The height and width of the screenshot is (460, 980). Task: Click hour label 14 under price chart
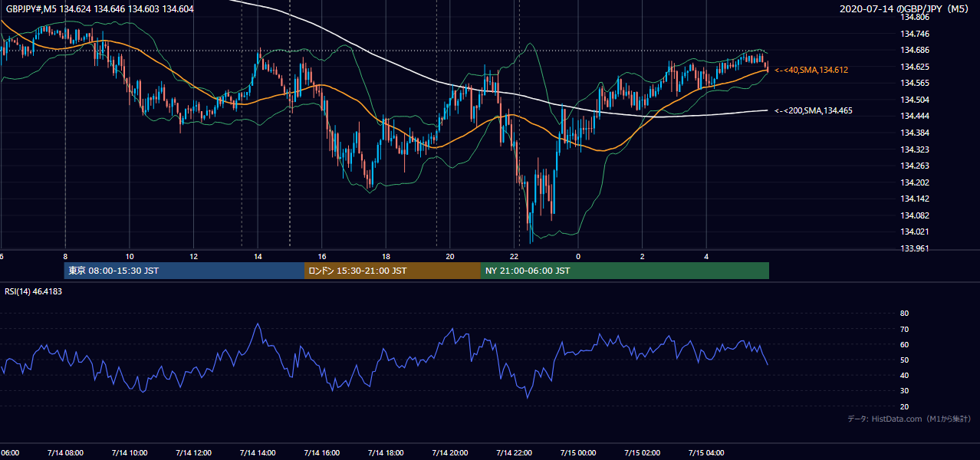click(x=258, y=257)
